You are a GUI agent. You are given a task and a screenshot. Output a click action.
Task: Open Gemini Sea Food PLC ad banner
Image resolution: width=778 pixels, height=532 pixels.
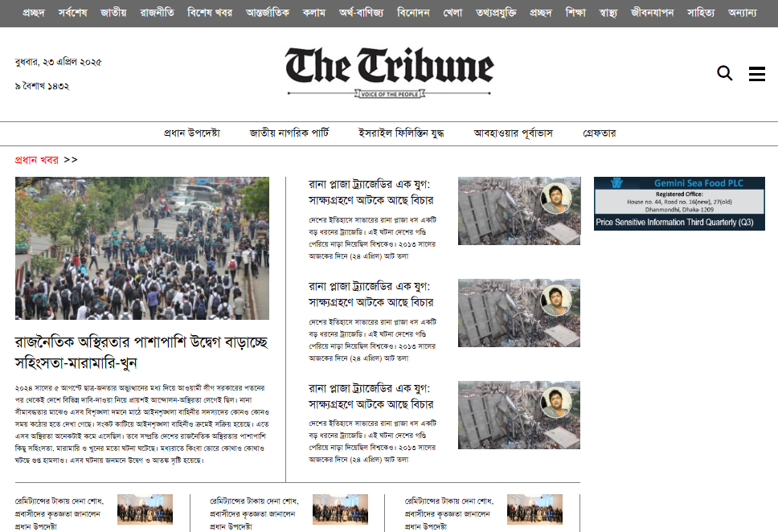tap(679, 203)
